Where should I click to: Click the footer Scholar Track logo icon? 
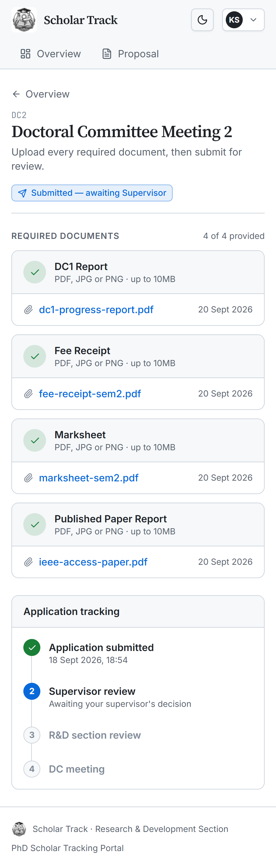click(19, 829)
